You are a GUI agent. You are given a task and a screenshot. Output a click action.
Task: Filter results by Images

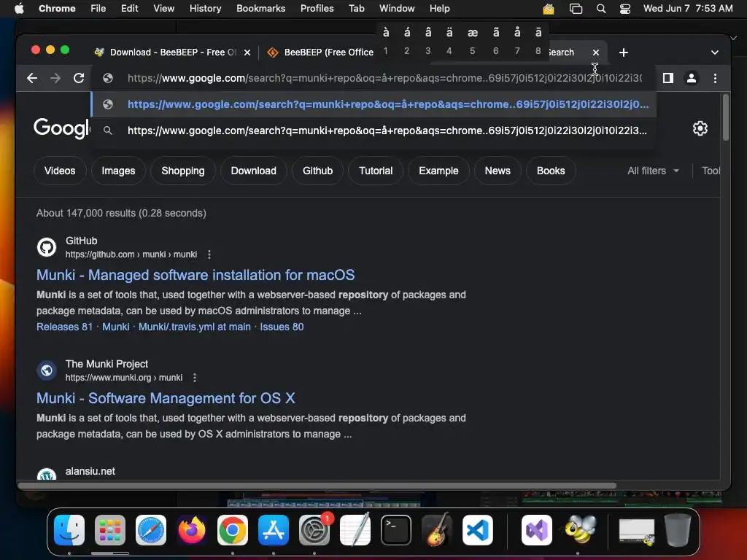[118, 171]
